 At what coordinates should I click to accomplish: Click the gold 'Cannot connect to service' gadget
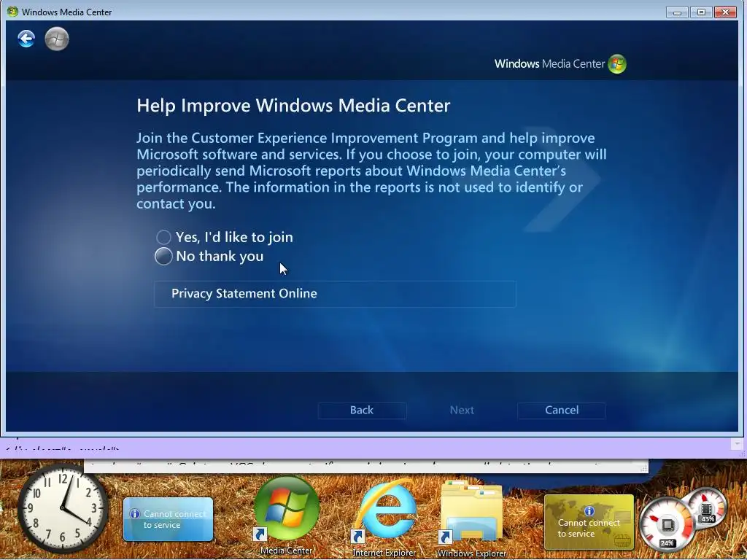[589, 522]
